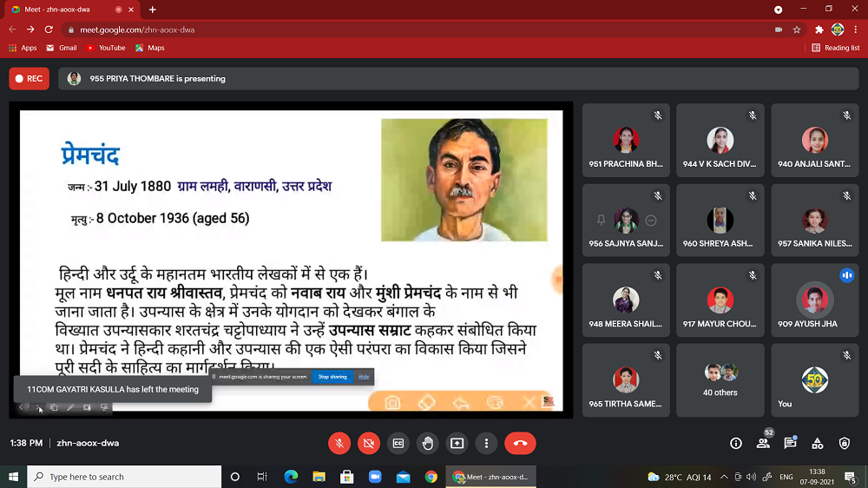The width and height of the screenshot is (868, 488).
Task: Open the Gmail bookmark
Action: tap(62, 48)
